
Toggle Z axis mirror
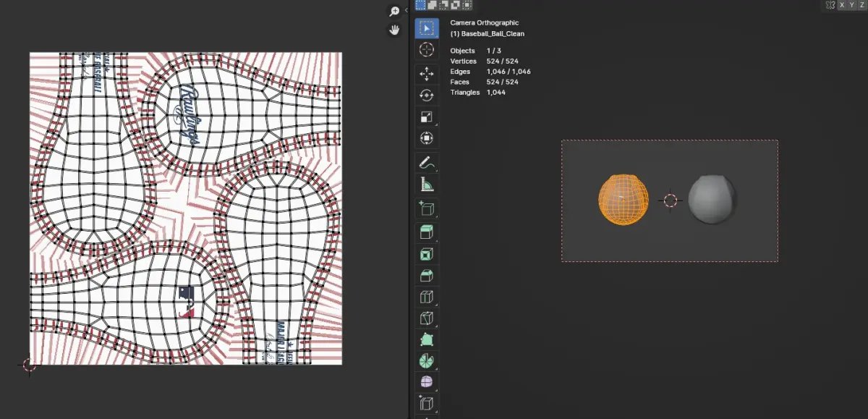(x=862, y=5)
